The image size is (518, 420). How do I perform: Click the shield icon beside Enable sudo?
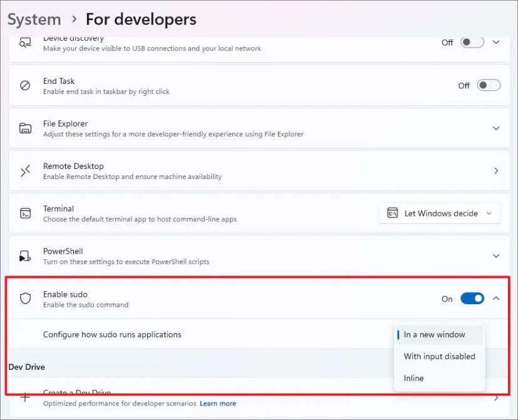pos(26,299)
